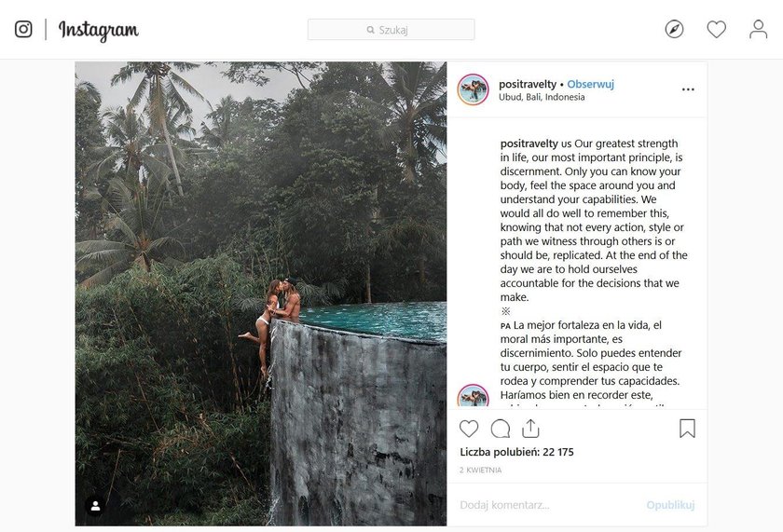Screen dimensions: 783x532
Task: Open the comment bubble icon
Action: point(500,429)
